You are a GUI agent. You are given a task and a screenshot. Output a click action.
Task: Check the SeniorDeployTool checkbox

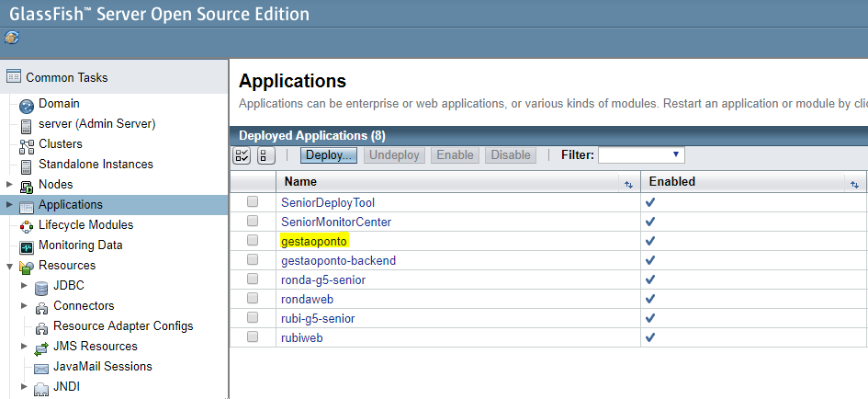pos(253,202)
